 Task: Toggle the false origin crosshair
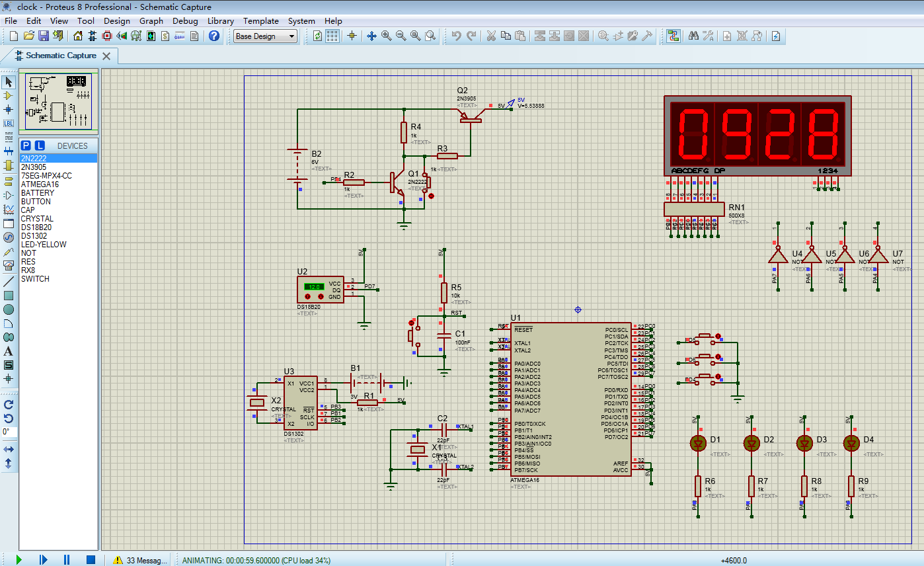coord(352,36)
